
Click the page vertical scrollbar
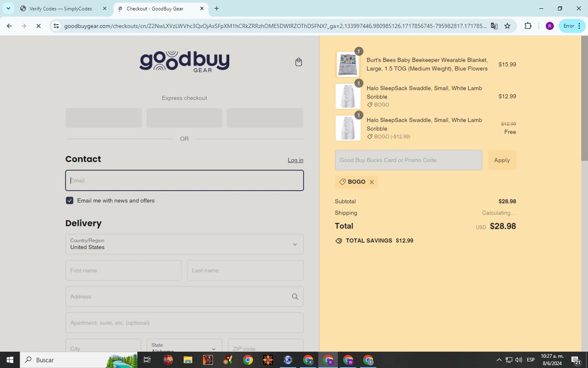coord(584,98)
